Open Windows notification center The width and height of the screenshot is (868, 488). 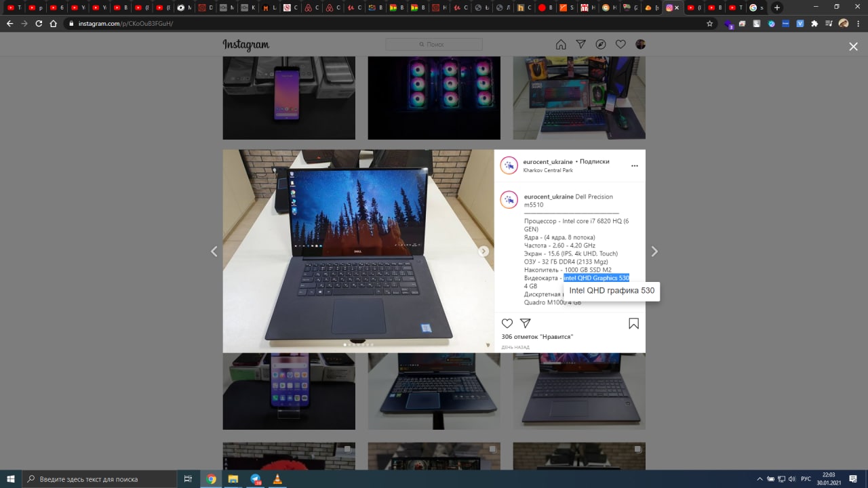click(x=853, y=479)
